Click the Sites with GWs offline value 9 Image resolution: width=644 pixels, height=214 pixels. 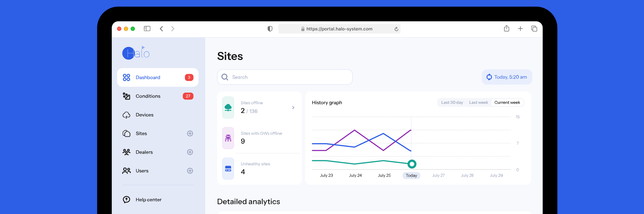[243, 142]
